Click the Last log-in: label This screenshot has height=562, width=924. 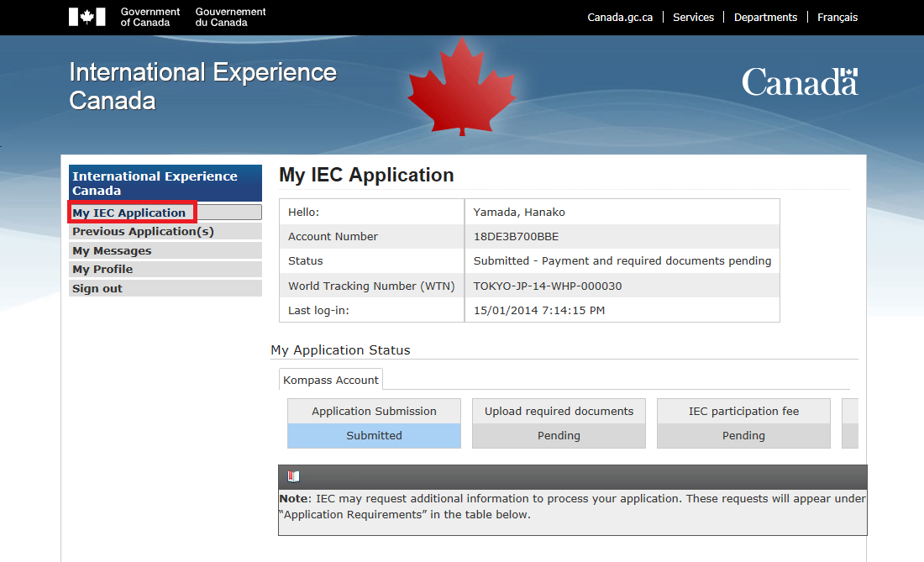pyautogui.click(x=318, y=311)
